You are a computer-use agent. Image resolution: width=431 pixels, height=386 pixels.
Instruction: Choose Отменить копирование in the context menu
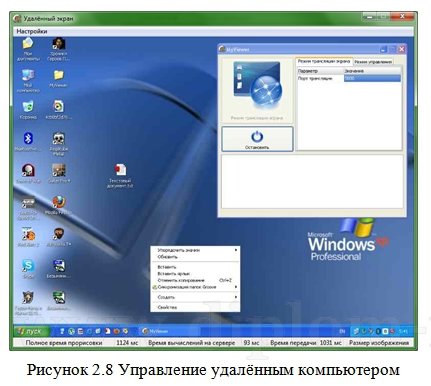(x=195, y=280)
